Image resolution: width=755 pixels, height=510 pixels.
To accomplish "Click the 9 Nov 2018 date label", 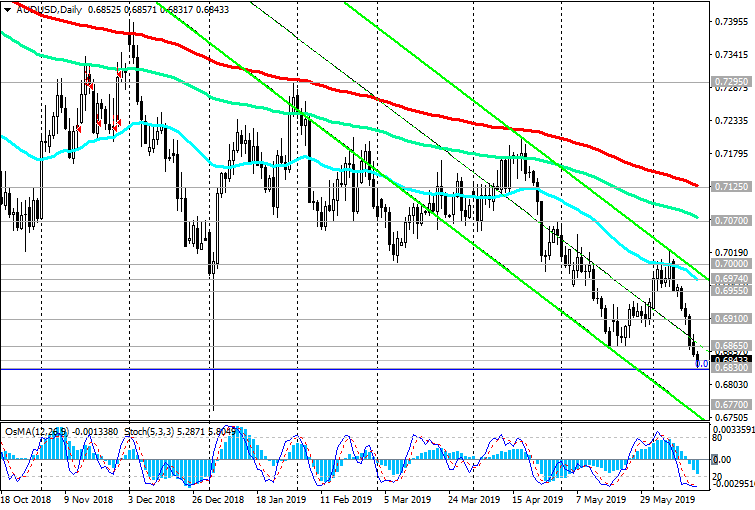I will (x=88, y=499).
